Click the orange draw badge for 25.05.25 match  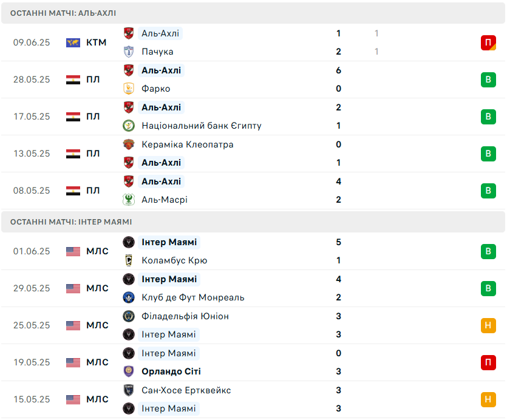coord(488,325)
